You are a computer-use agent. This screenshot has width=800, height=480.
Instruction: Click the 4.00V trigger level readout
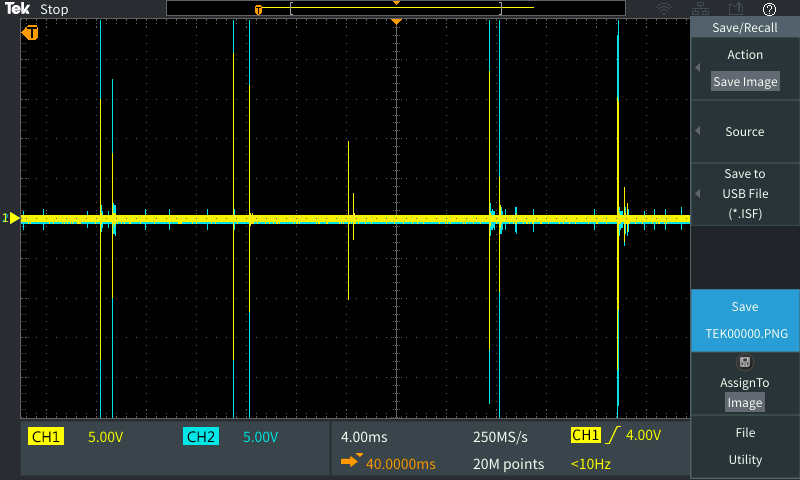click(x=643, y=435)
